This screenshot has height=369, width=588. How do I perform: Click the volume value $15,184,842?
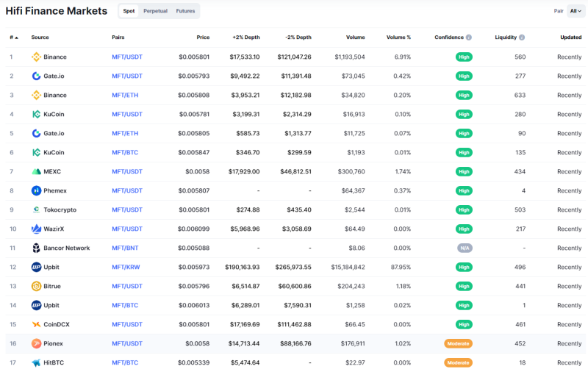(x=348, y=267)
